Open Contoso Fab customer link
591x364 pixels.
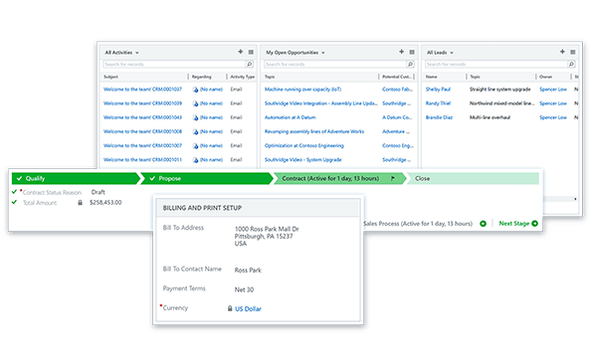pyautogui.click(x=397, y=90)
